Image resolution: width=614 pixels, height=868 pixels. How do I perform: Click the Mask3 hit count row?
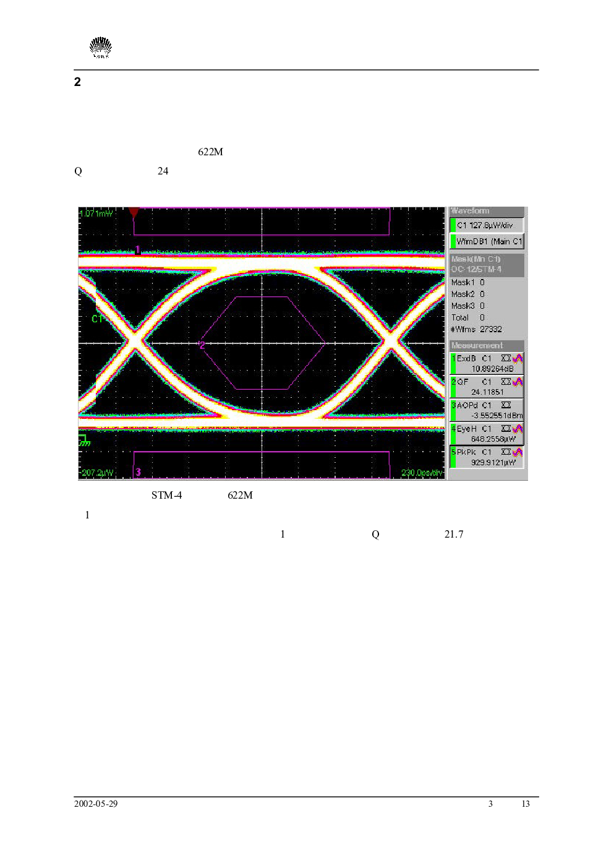468,306
